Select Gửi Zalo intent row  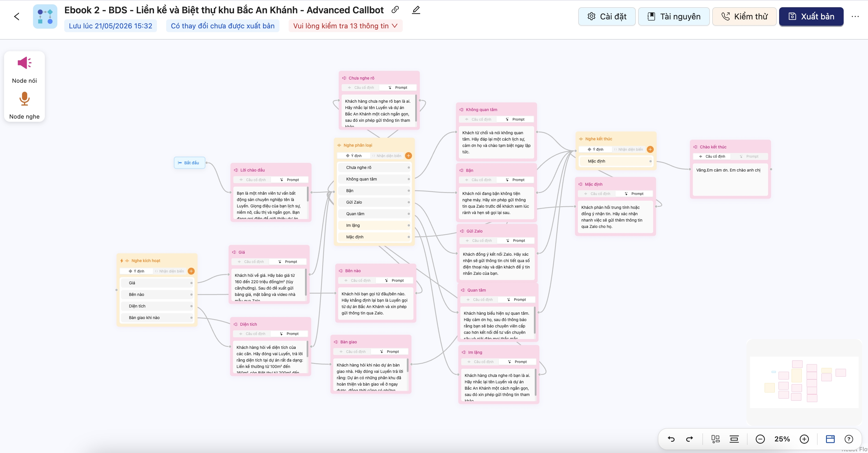click(x=374, y=202)
